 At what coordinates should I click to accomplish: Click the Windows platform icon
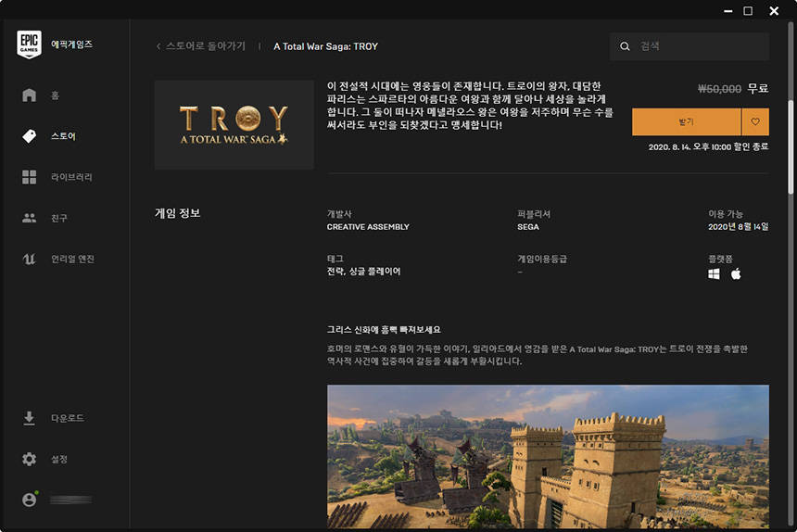[x=714, y=274]
